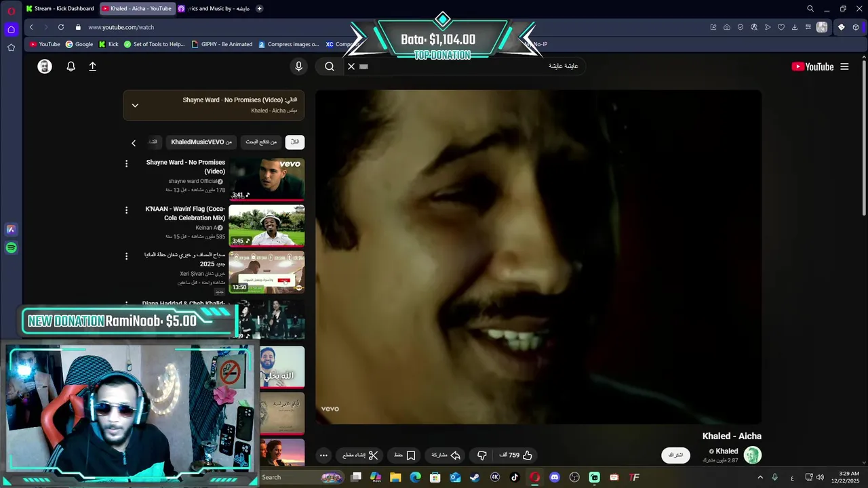Click the upload/create video icon
Image resolution: width=868 pixels, height=488 pixels.
tap(93, 66)
